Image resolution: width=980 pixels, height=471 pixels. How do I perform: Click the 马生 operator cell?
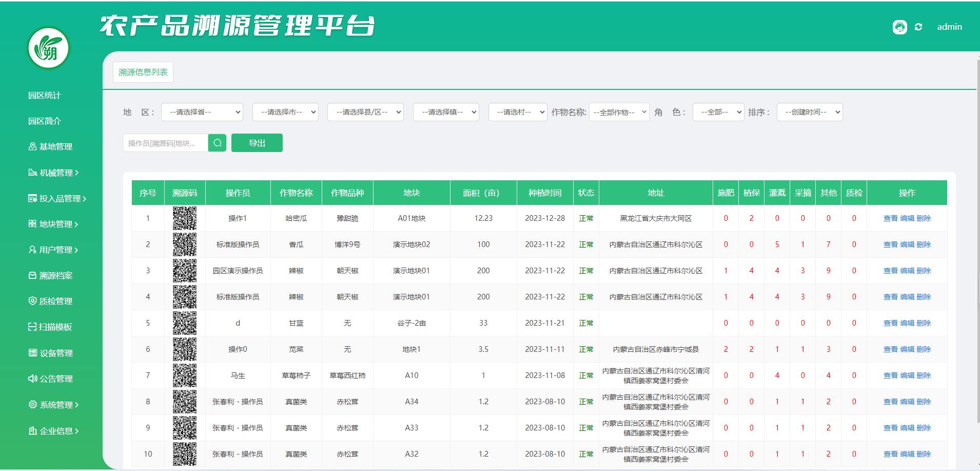tap(238, 375)
